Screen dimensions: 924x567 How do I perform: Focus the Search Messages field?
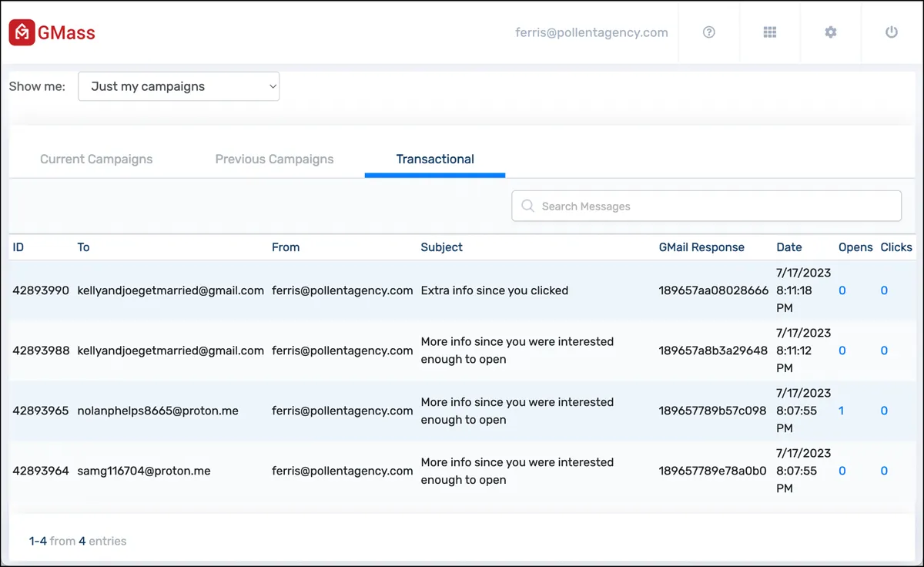(706, 206)
